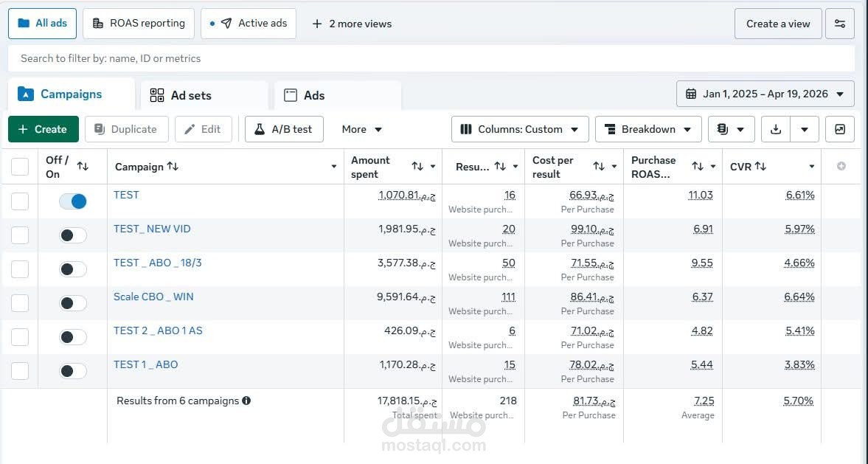
Task: Open Cost per result column menu arrow
Action: click(x=614, y=167)
